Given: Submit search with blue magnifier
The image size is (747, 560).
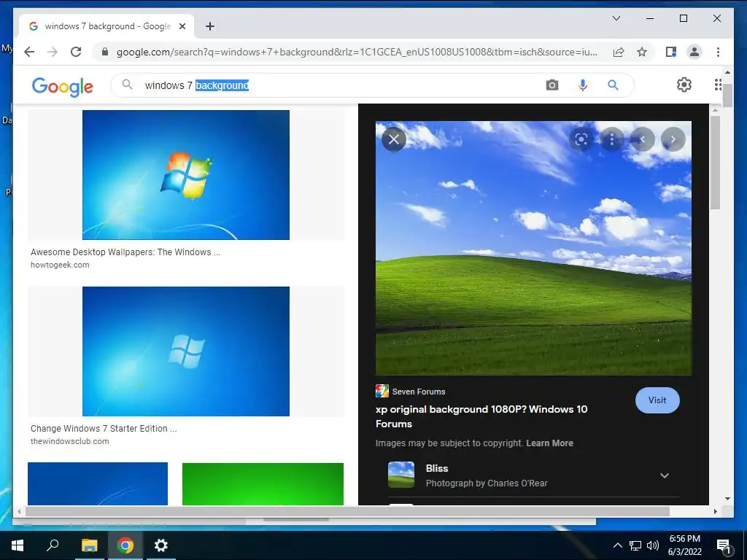Looking at the screenshot, I should (x=613, y=85).
